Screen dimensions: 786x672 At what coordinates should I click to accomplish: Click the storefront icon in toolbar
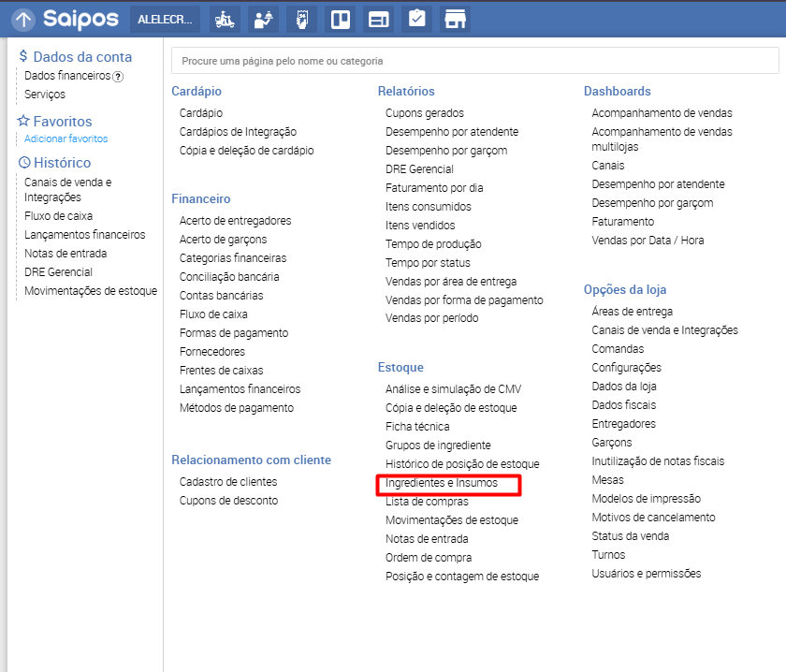(455, 20)
